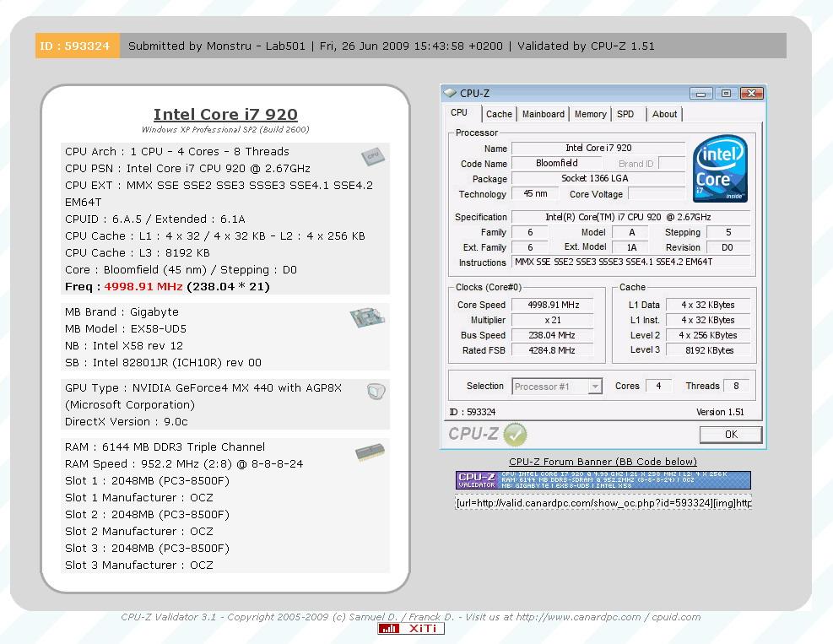833x644 pixels.
Task: Click the Version 1.51 label in CPU-Z
Action: (720, 413)
